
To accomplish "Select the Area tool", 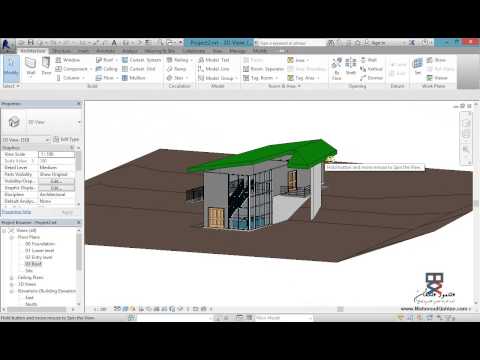I will click(296, 60).
